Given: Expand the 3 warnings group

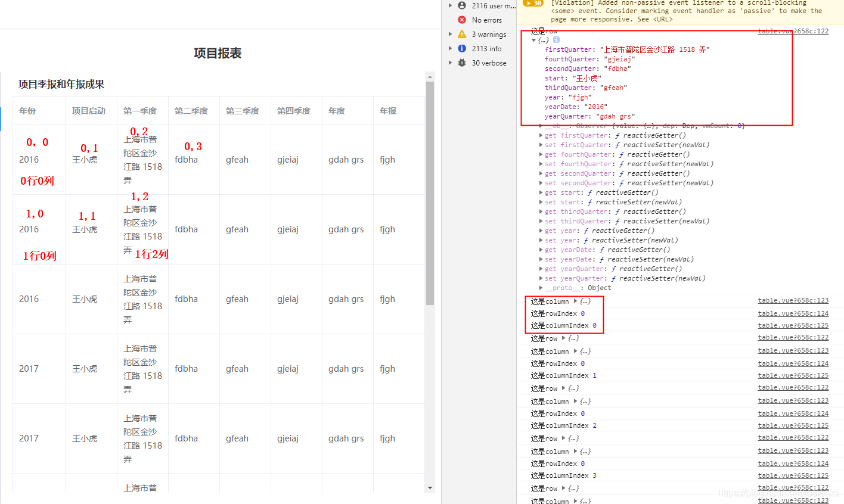Looking at the screenshot, I should point(451,34).
